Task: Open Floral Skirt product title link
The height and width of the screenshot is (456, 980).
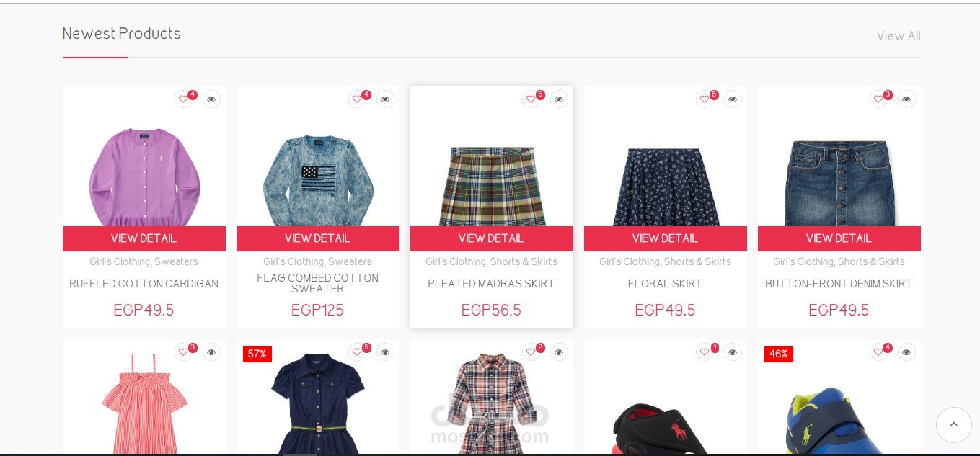Action: point(665,284)
